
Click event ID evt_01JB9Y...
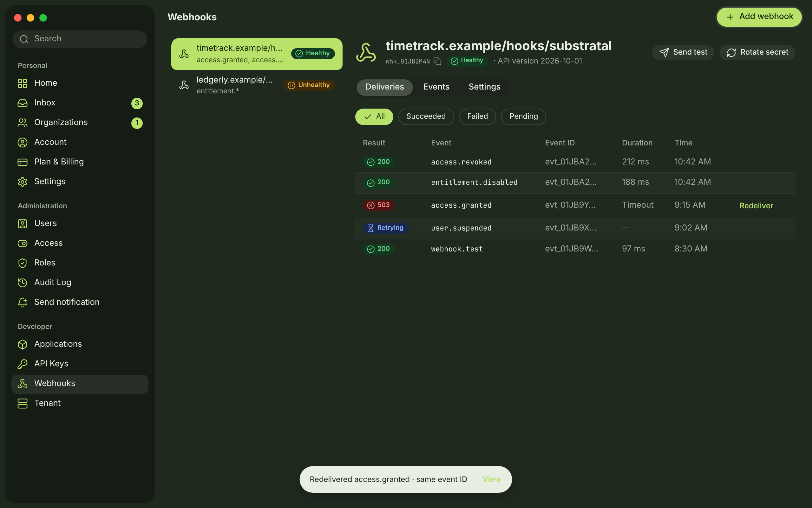570,205
